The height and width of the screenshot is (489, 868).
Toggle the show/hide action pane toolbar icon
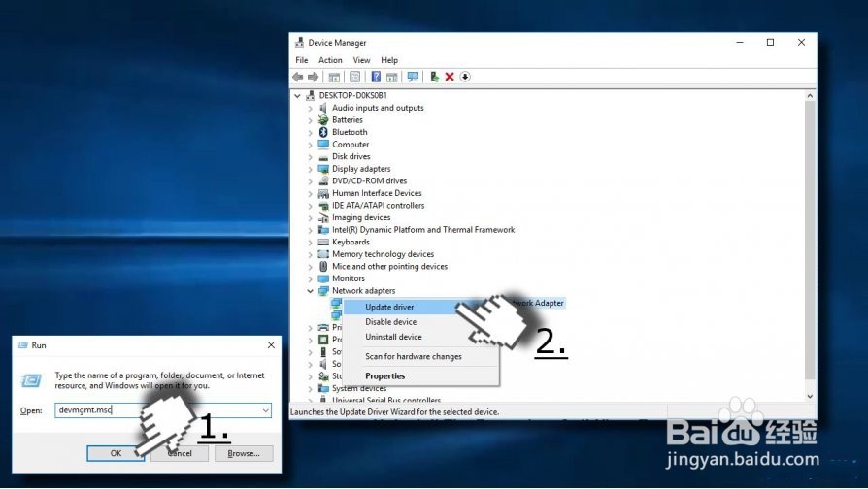point(392,77)
